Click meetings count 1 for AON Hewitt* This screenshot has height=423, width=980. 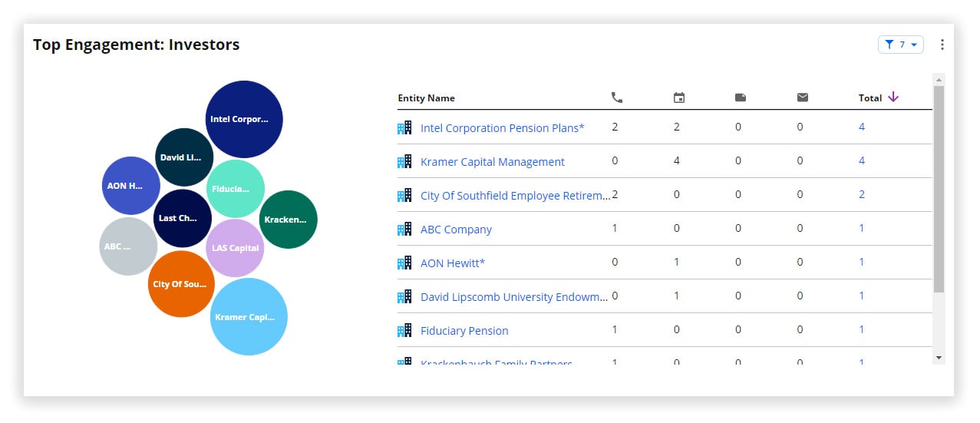tap(677, 262)
